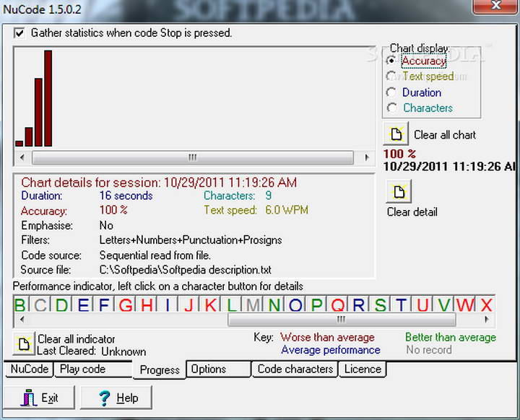520x420 pixels.
Task: Click character button G
Action: 126,304
